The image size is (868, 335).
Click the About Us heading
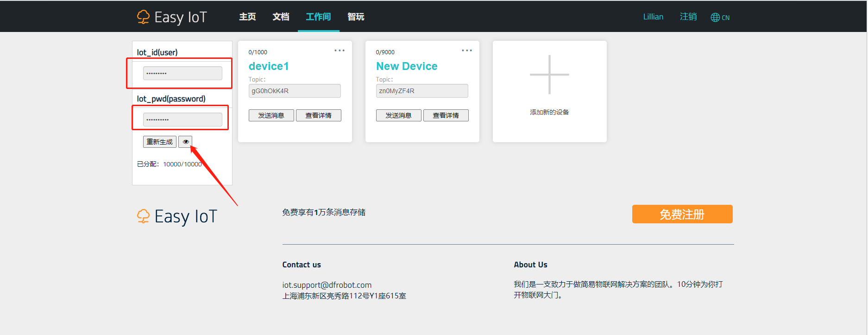(x=530, y=265)
